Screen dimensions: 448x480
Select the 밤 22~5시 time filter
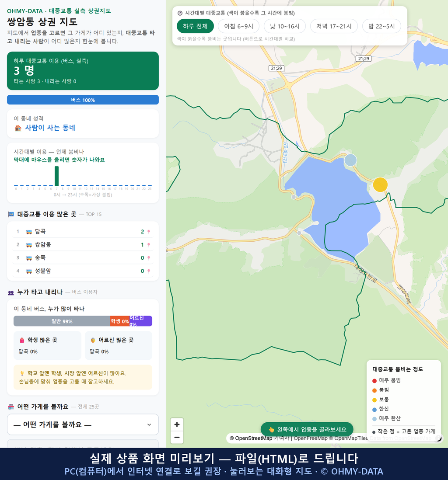381,26
